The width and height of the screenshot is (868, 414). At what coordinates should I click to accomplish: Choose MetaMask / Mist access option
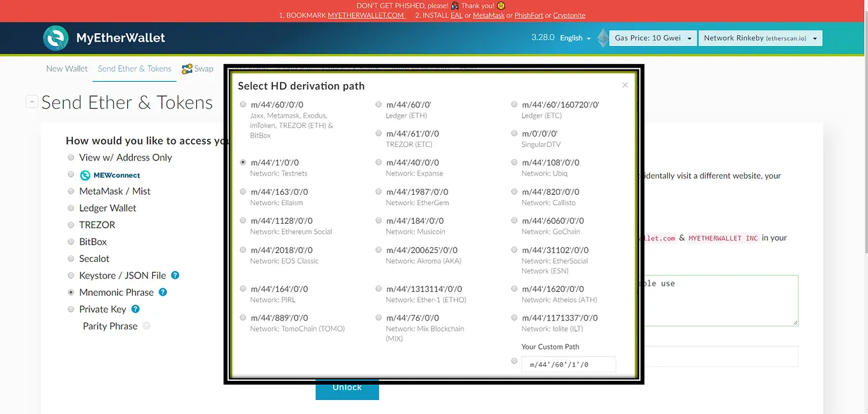[71, 191]
